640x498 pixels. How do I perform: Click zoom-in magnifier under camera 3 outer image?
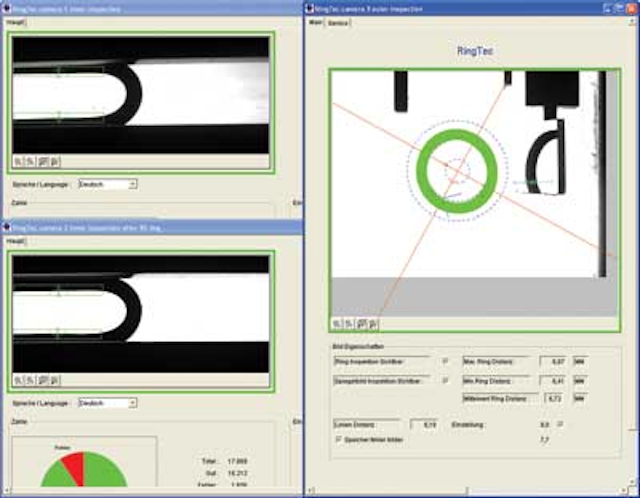click(337, 324)
